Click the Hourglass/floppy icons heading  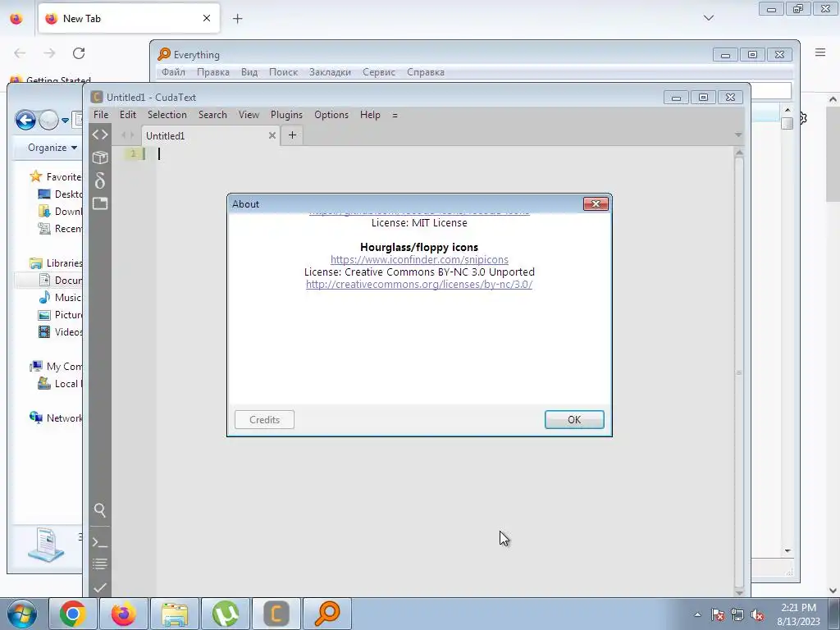click(419, 247)
